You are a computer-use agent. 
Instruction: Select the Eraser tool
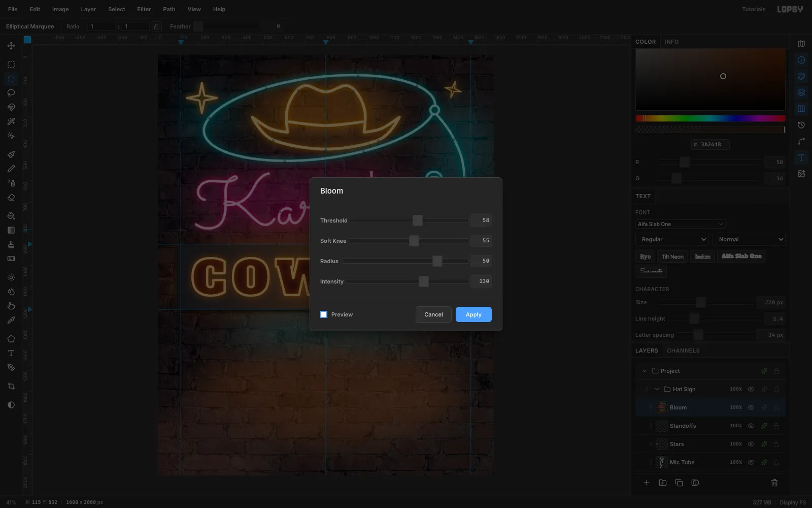[11, 197]
